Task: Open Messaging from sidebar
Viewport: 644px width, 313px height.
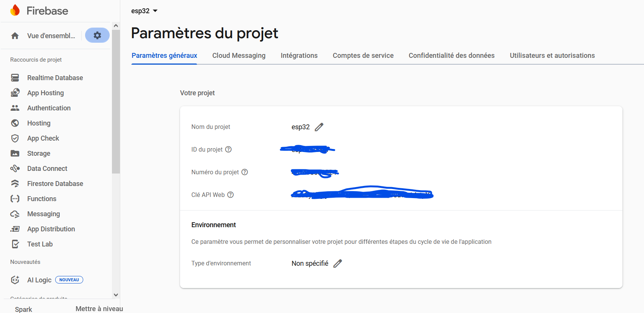Action: [43, 214]
